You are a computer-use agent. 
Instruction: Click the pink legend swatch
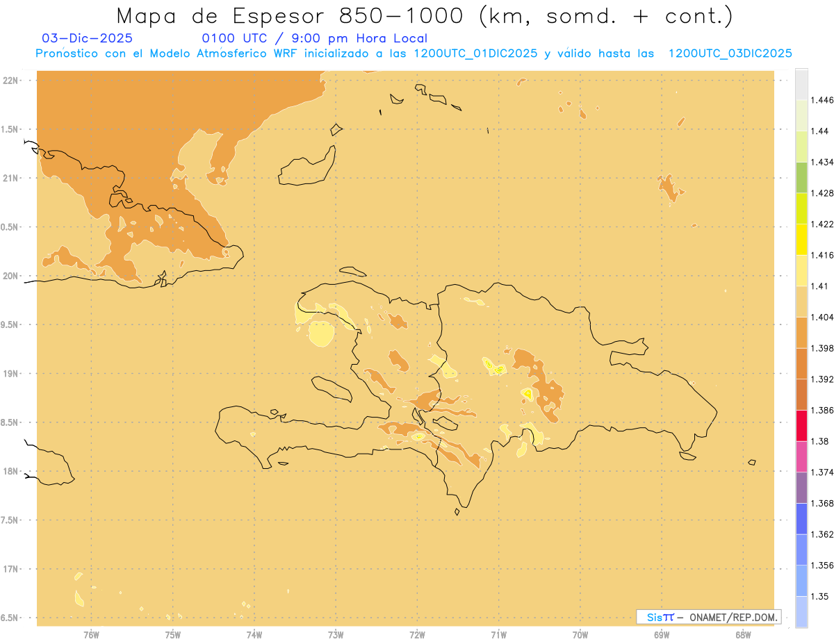pyautogui.click(x=801, y=456)
